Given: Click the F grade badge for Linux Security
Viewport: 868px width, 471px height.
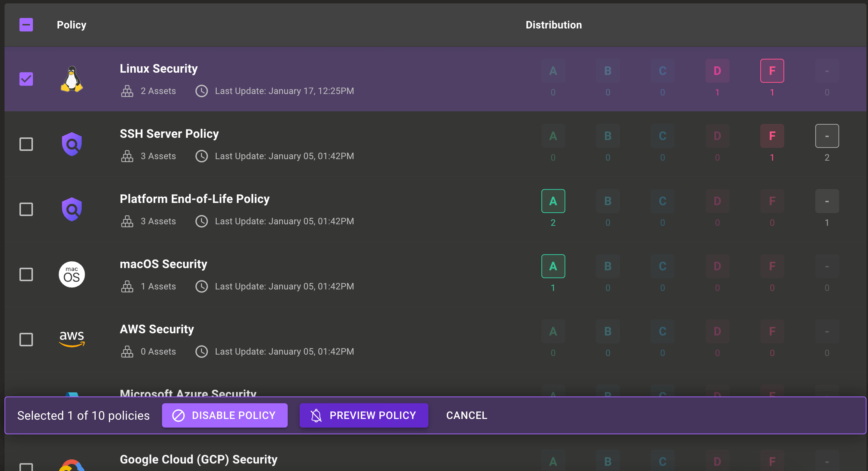Looking at the screenshot, I should pyautogui.click(x=772, y=71).
